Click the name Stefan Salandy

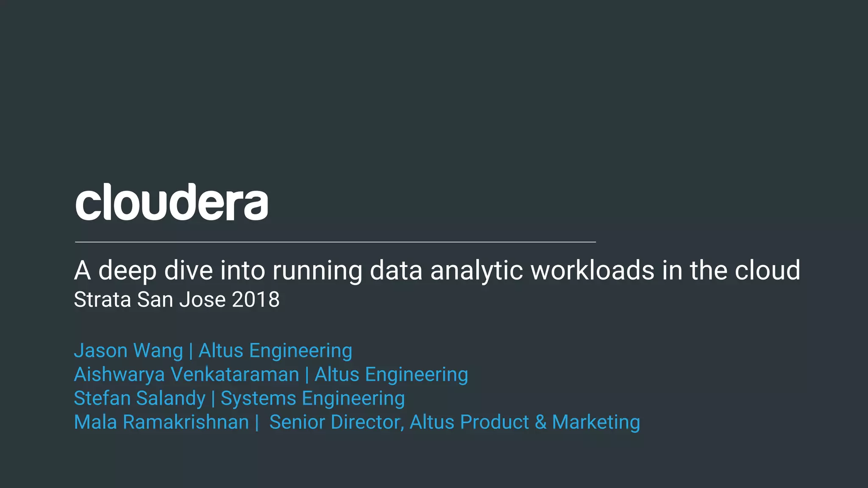139,399
